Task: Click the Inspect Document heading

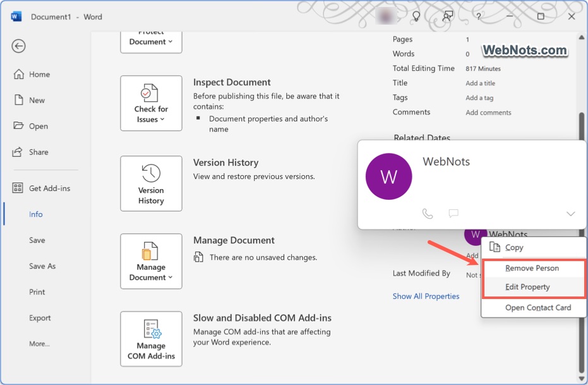Action: tap(232, 82)
